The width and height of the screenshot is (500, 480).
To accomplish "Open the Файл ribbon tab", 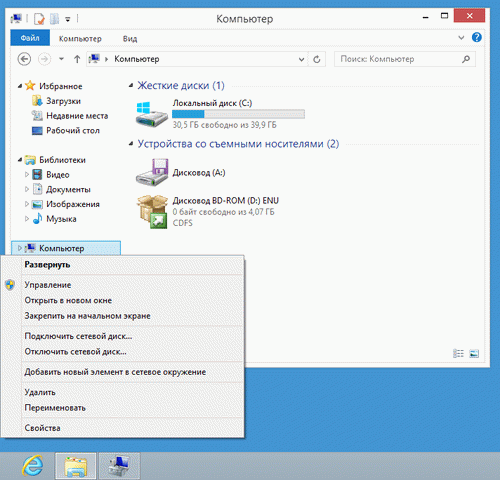I will [30, 38].
